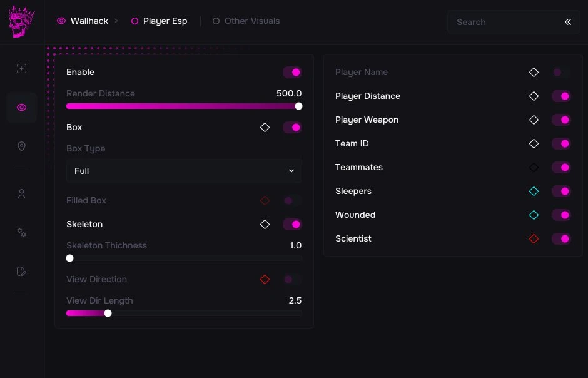Select the Player Esp tab
Screen dimensions: 588x378
159,21
